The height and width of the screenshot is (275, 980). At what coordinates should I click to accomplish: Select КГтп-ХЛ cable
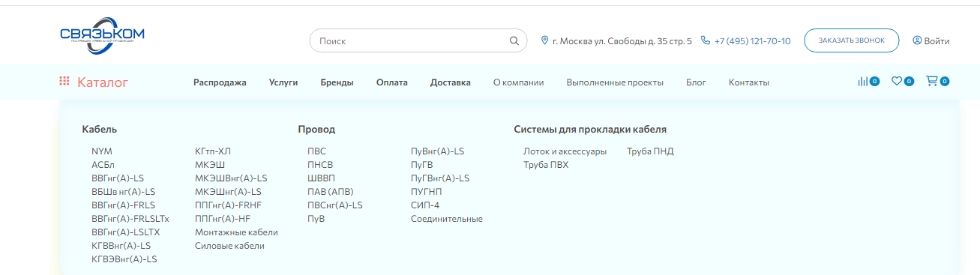pos(213,151)
